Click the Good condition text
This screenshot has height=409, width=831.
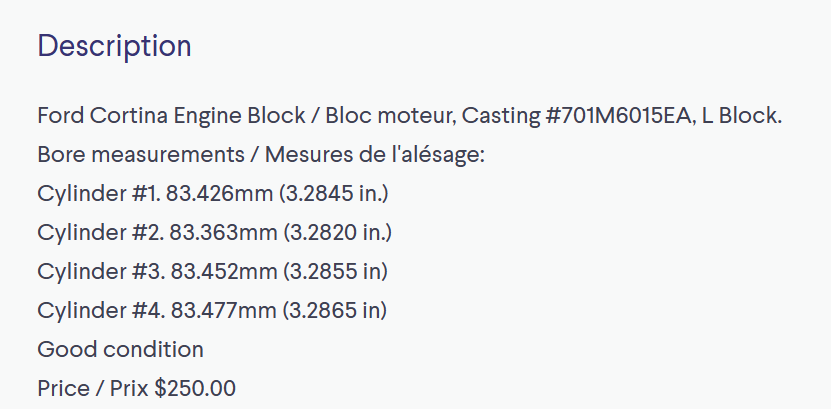point(120,350)
